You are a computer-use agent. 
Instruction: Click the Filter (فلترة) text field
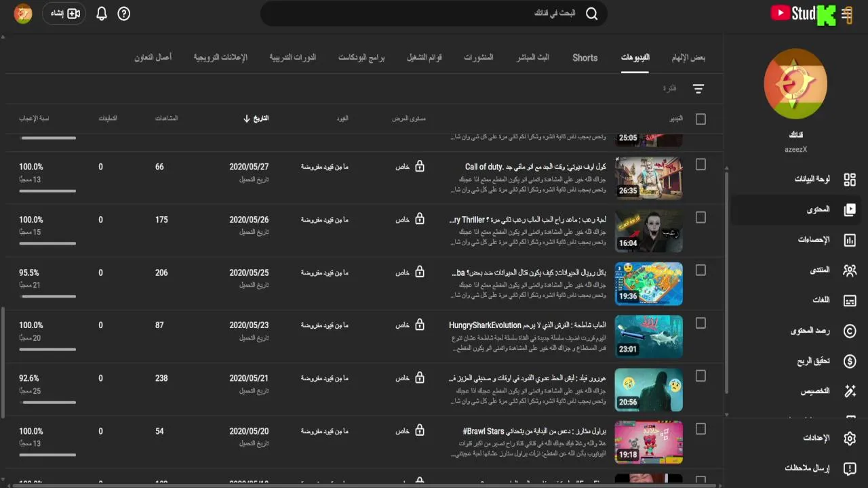tap(669, 89)
